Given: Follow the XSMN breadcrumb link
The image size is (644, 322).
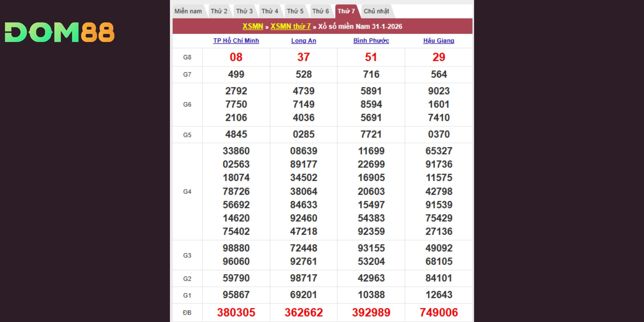Looking at the screenshot, I should (253, 26).
